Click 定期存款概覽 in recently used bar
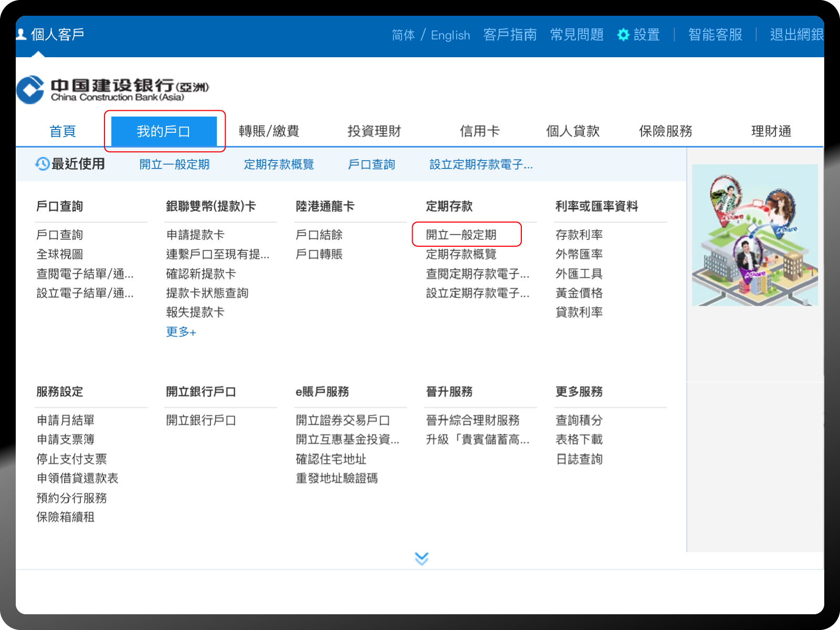 [x=279, y=164]
